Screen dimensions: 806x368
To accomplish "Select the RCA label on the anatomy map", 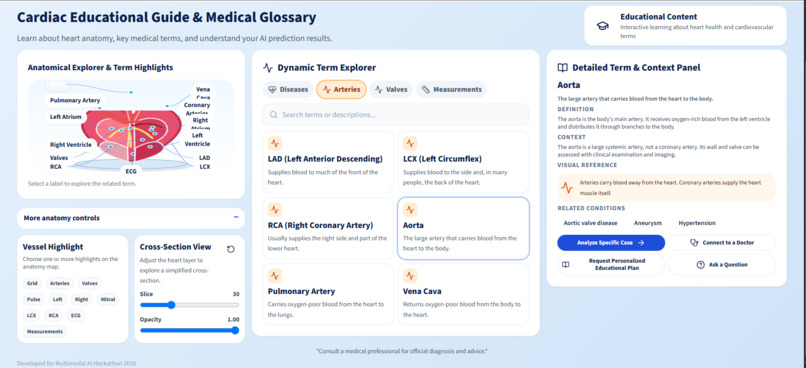I will 56,167.
